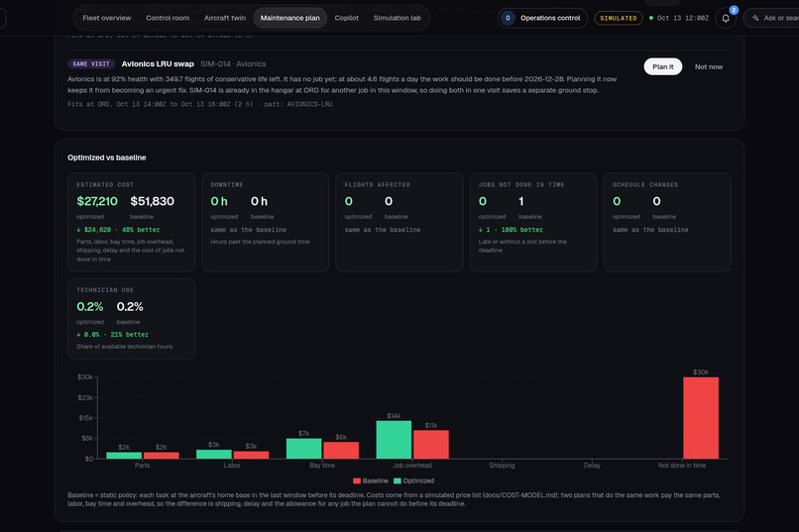Click the green live status dot
Screen dimensions: 799x532
650,18
